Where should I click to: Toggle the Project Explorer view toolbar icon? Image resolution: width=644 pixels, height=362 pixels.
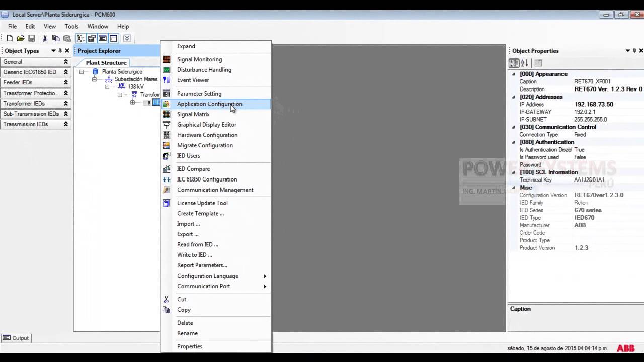point(80,38)
